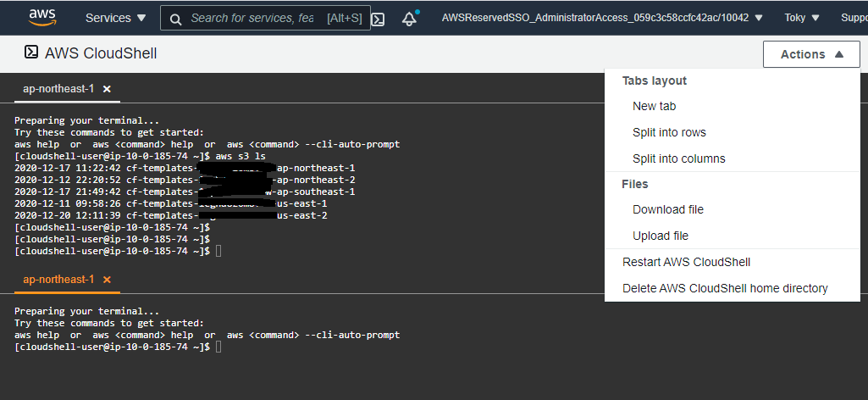
Task: Select Download file option
Action: click(x=668, y=209)
